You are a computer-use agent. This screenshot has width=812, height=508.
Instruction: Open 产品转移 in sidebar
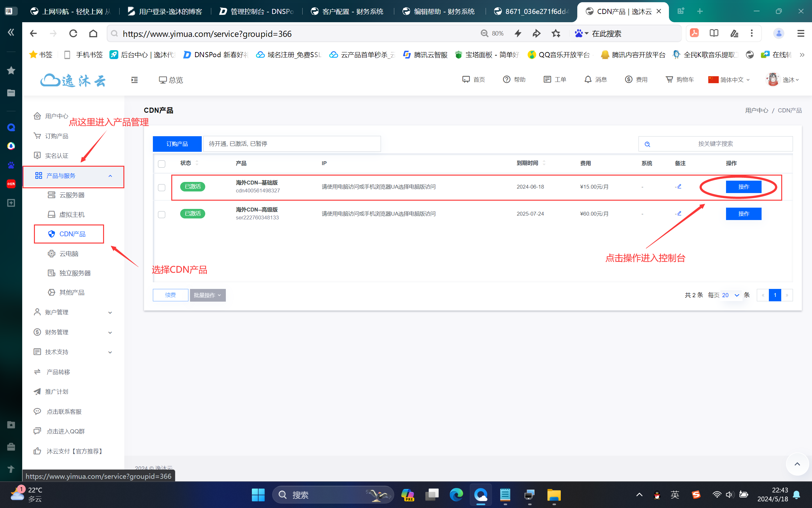pyautogui.click(x=52, y=372)
